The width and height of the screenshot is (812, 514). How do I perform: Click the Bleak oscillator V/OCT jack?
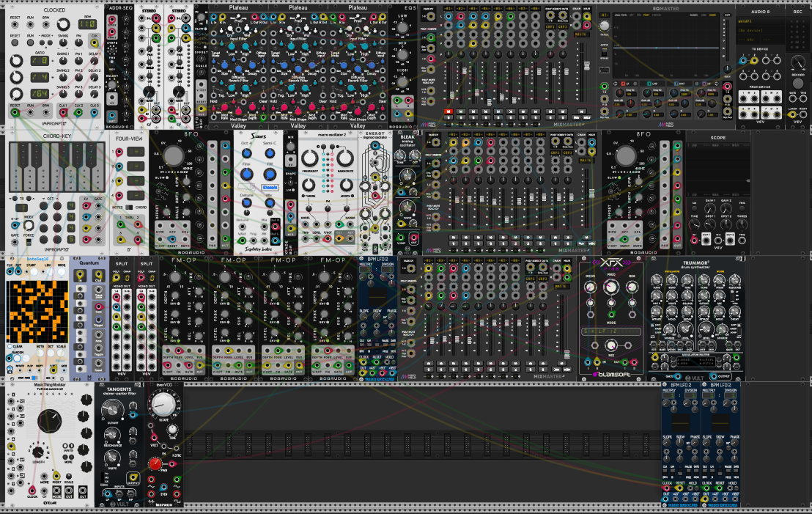point(401,239)
